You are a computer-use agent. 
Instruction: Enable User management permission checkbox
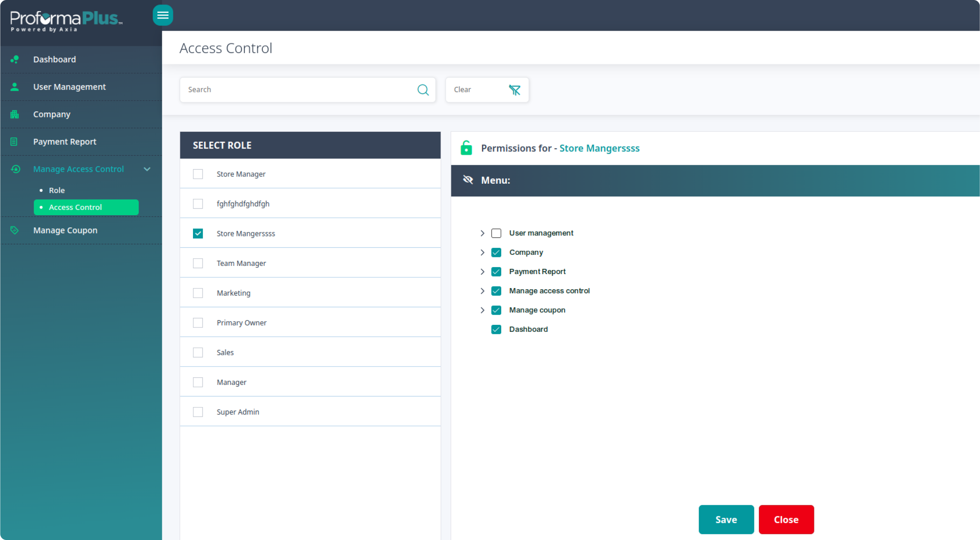pos(496,233)
